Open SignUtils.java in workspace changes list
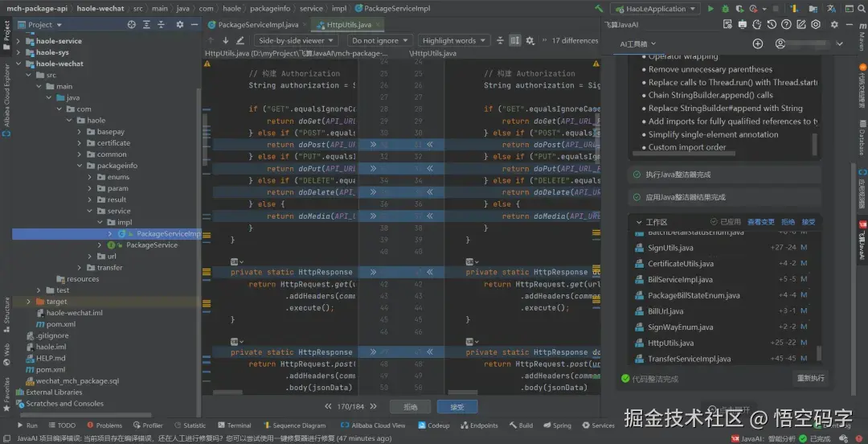The height and width of the screenshot is (444, 868). tap(670, 248)
